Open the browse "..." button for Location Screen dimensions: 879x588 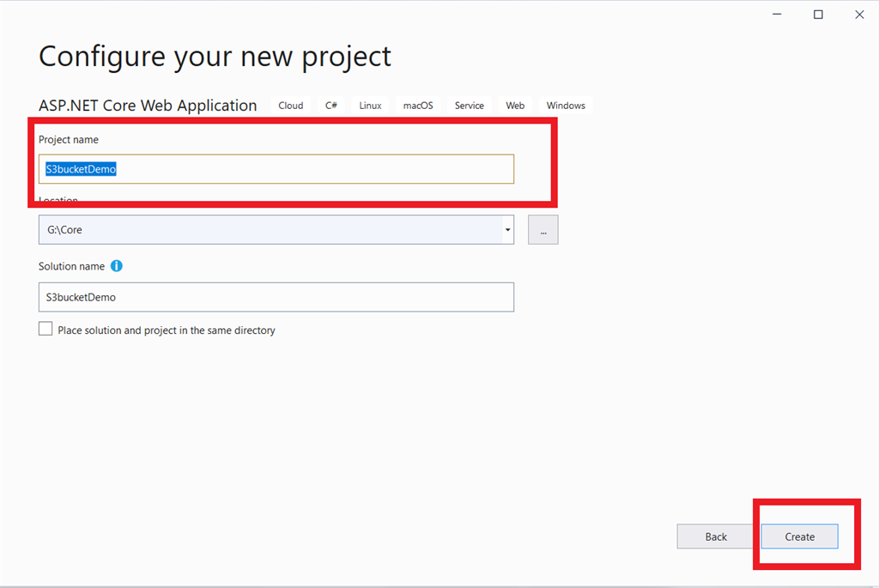click(543, 229)
